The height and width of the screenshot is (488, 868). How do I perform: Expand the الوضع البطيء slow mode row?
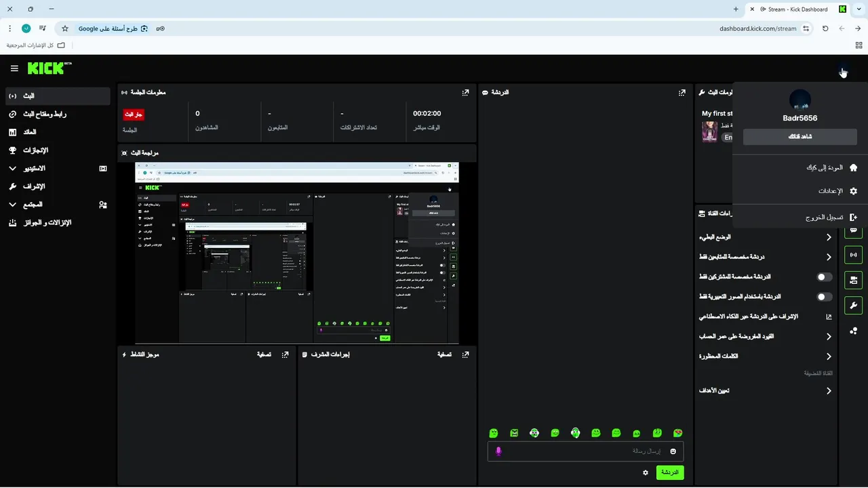[765, 237]
